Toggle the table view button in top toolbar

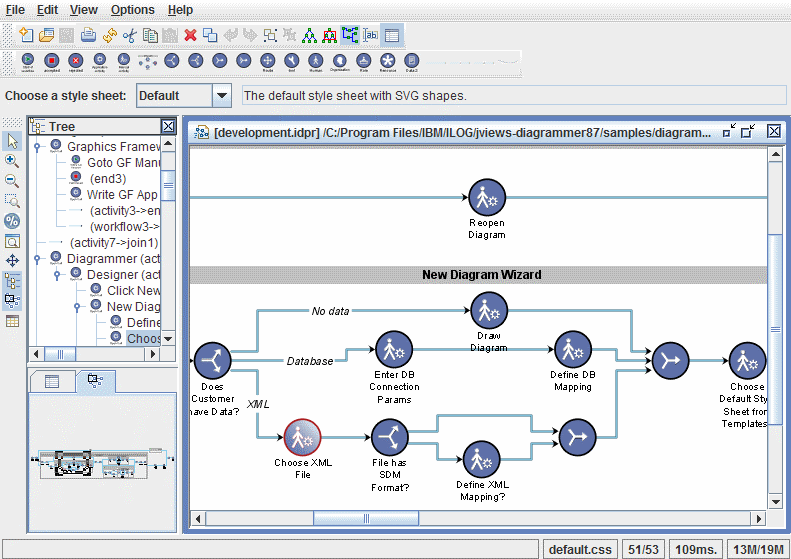[392, 35]
